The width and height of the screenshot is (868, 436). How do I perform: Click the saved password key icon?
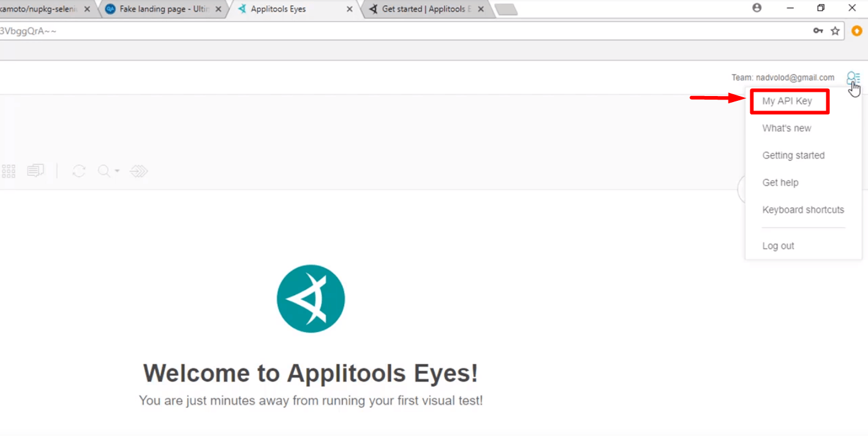point(818,31)
